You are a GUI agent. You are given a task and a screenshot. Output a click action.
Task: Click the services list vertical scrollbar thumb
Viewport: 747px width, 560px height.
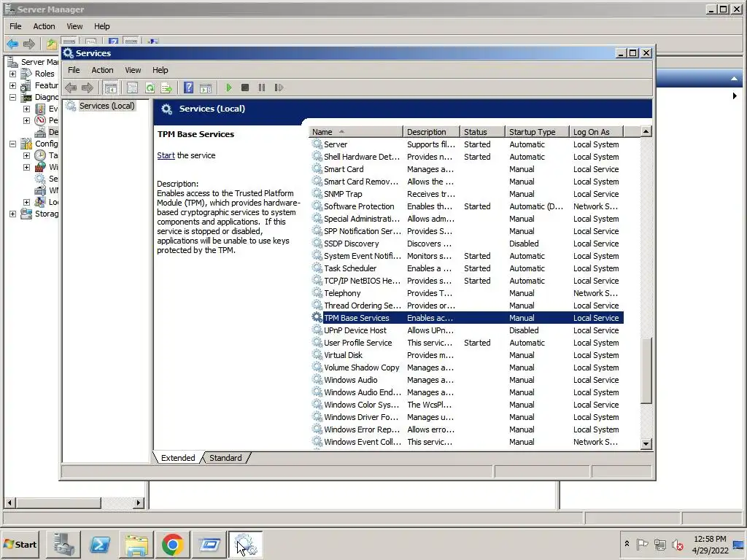point(646,370)
